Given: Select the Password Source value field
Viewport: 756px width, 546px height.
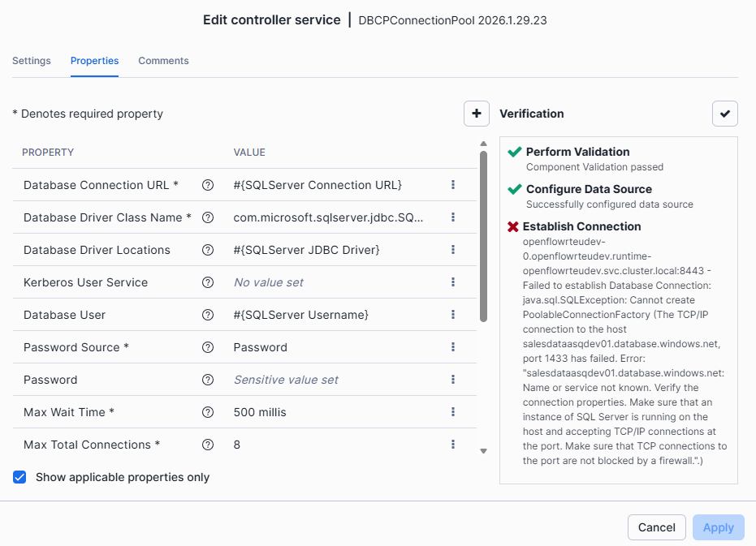Looking at the screenshot, I should point(261,347).
